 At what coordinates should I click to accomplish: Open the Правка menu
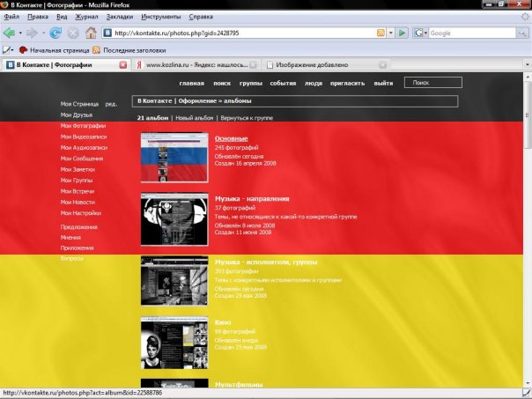[38, 17]
